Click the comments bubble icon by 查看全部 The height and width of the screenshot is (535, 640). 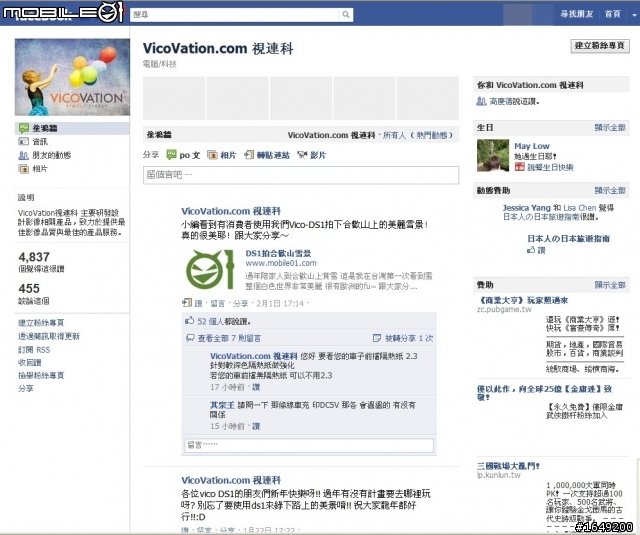click(x=190, y=338)
